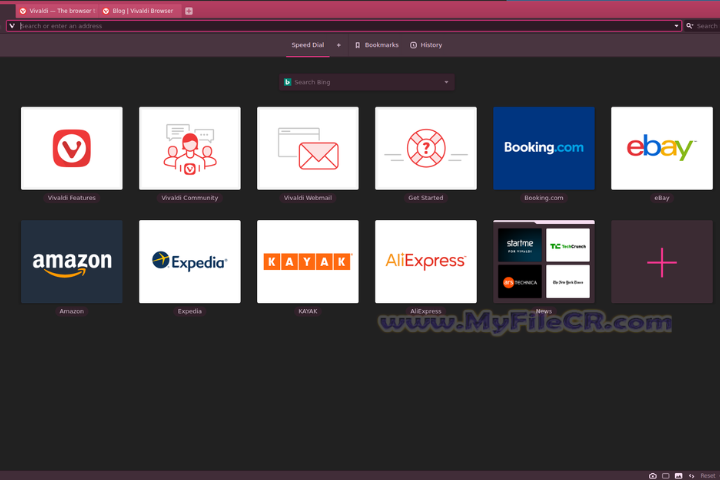Add a new Speed Dial group tab
This screenshot has height=480, width=720.
339,45
